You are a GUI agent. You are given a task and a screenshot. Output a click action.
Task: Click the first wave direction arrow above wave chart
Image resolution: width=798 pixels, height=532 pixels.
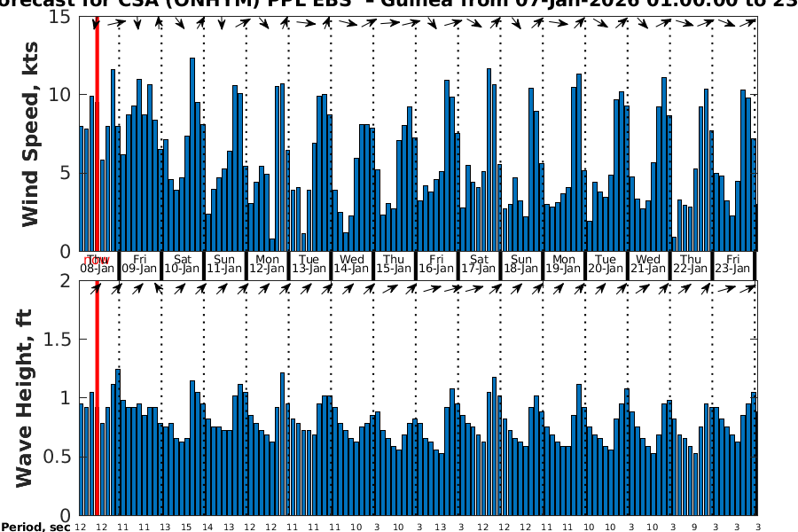pos(97,288)
